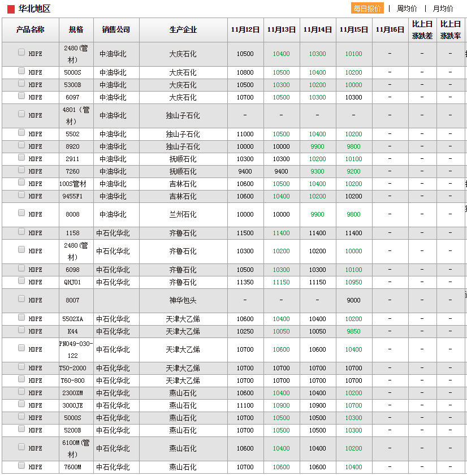467x476 pixels.
Task: Tick the checkbox for HDPE 5300B
Action: [x=21, y=83]
